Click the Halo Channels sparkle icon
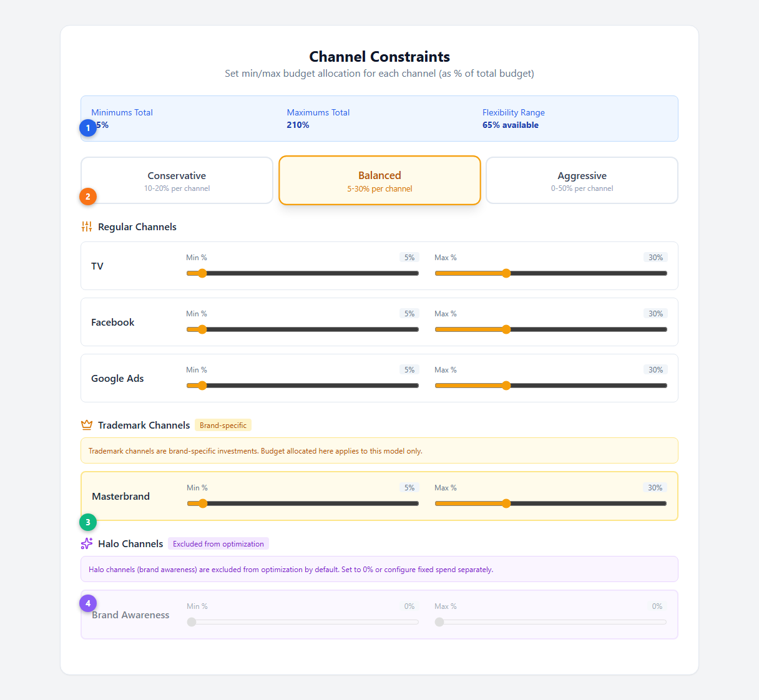This screenshot has height=700, width=759. (x=87, y=543)
